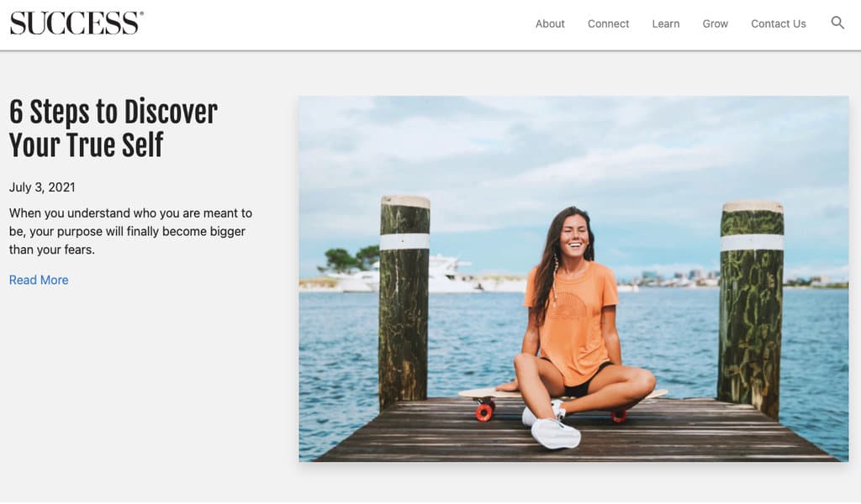Go to the Contact Us page
The width and height of the screenshot is (861, 504).
pyautogui.click(x=778, y=24)
